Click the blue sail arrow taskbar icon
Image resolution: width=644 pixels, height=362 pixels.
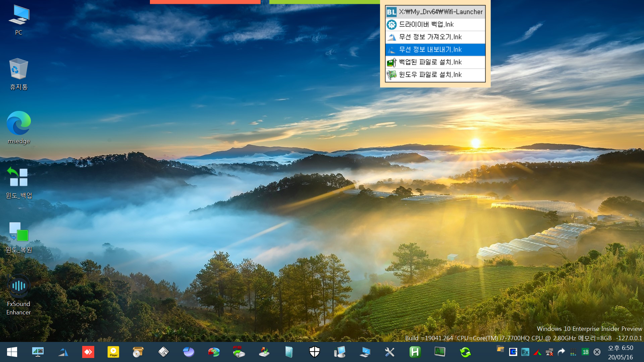coord(63,352)
